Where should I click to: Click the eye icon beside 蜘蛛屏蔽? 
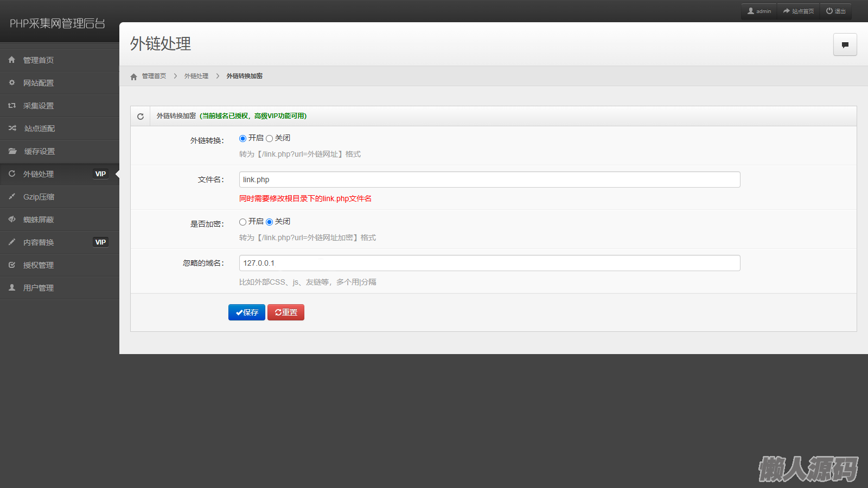pos(12,219)
